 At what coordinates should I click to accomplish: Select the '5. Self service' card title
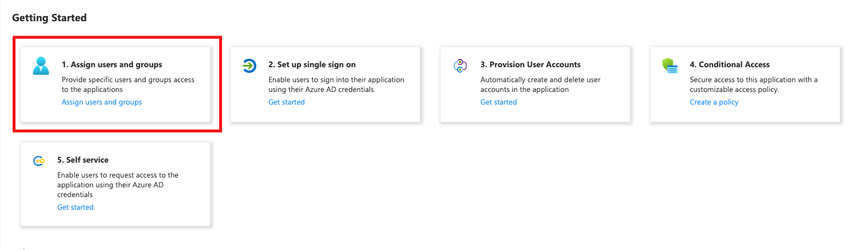[x=83, y=160]
